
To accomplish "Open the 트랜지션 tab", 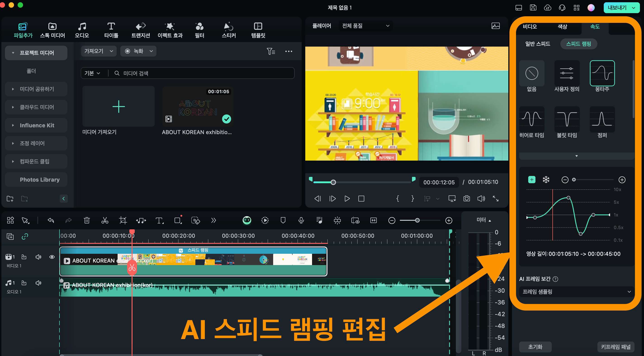I will pyautogui.click(x=141, y=30).
